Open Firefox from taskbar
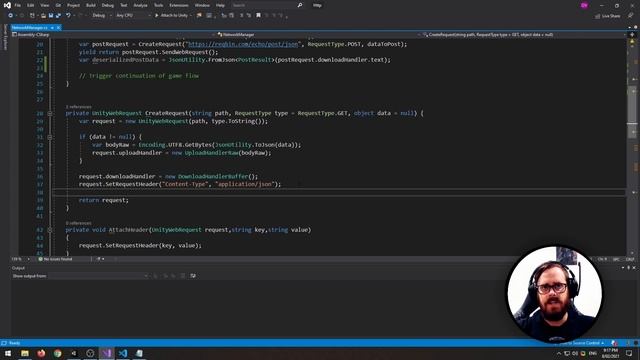This screenshot has height=360, width=640. pyautogui.click(x=41, y=353)
